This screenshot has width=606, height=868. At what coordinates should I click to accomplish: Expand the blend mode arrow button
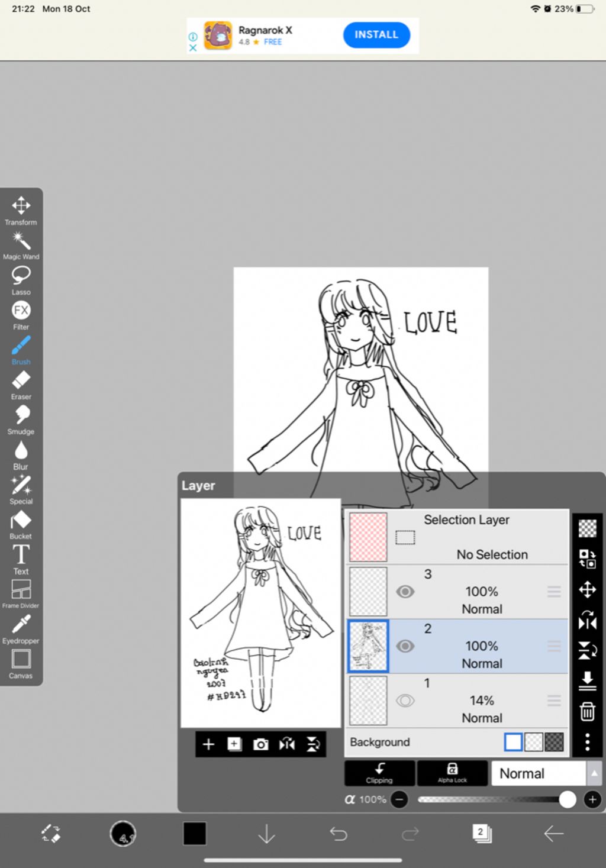(594, 773)
